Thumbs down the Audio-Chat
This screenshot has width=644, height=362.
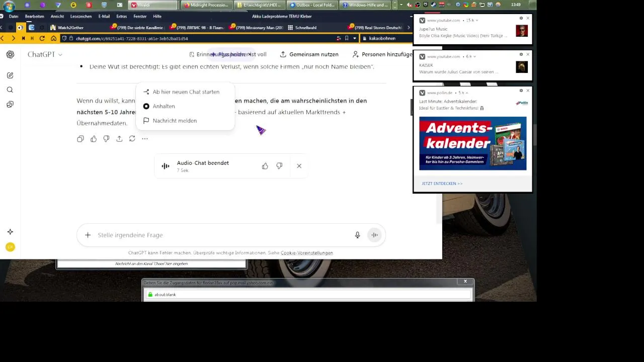click(279, 166)
